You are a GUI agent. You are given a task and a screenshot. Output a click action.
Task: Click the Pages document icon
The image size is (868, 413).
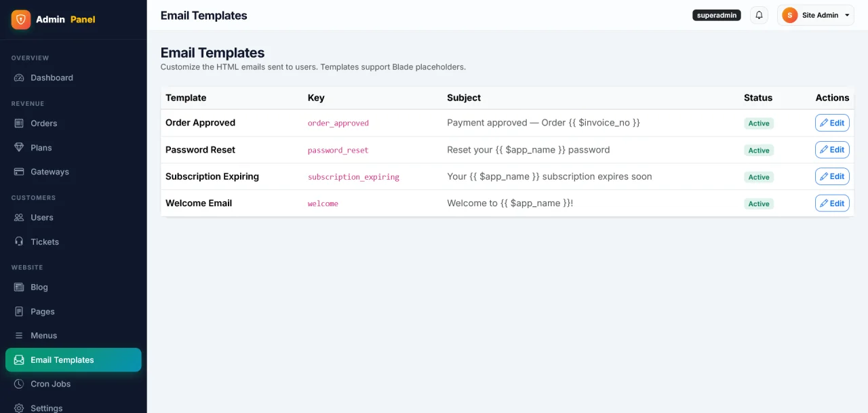pyautogui.click(x=19, y=312)
